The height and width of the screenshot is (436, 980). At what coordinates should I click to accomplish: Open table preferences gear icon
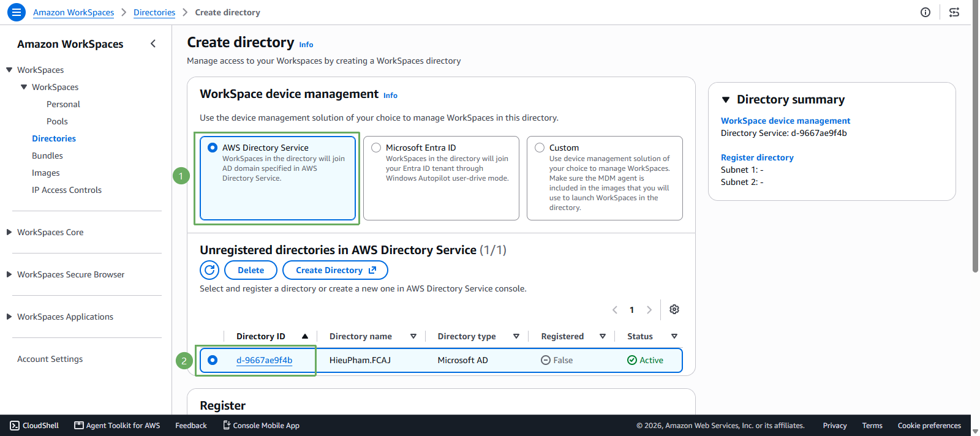[674, 309]
